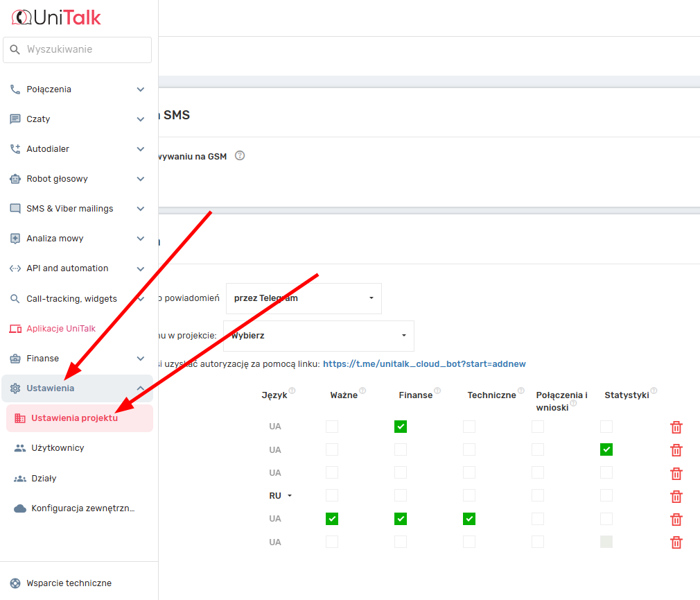
Task: Click the trash icon on the RU language row
Action: click(676, 496)
